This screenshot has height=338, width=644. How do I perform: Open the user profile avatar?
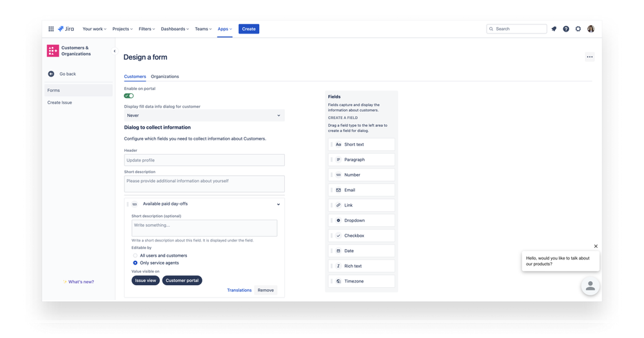590,29
